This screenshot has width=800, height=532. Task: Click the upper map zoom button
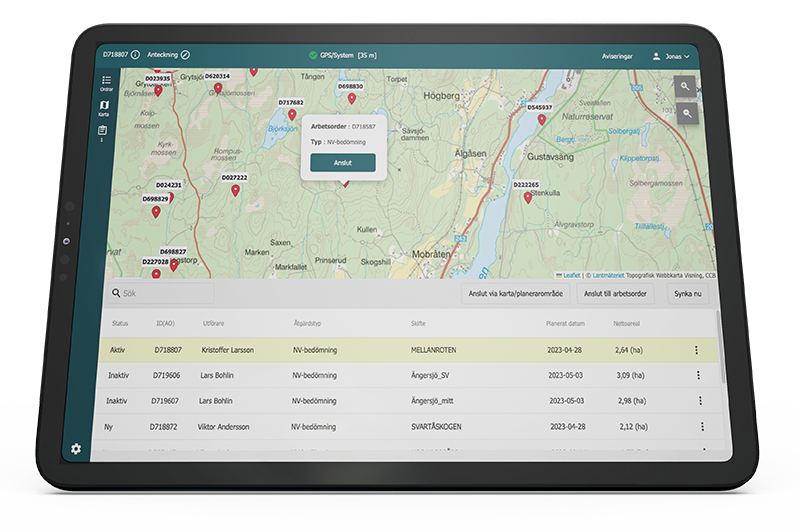click(684, 87)
